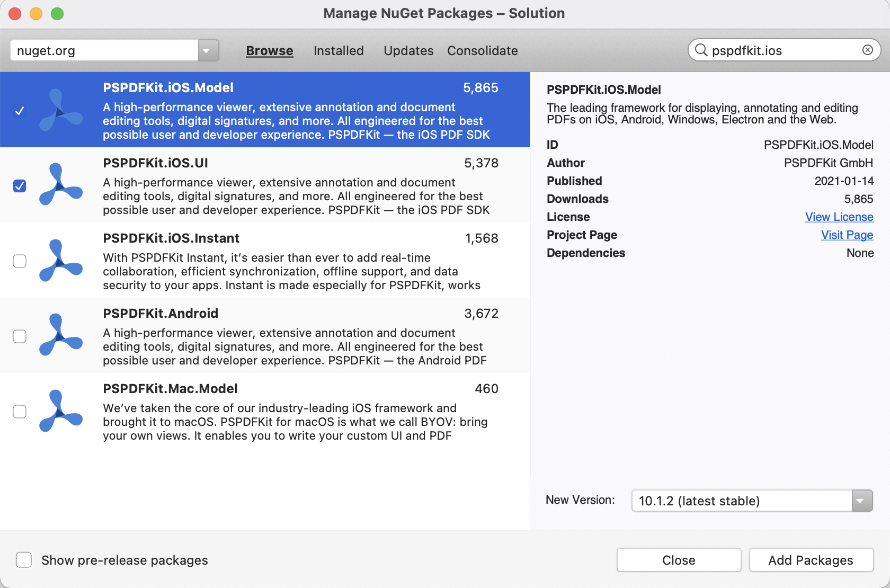Click the 1,568 download count
This screenshot has width=890, height=588.
click(482, 238)
